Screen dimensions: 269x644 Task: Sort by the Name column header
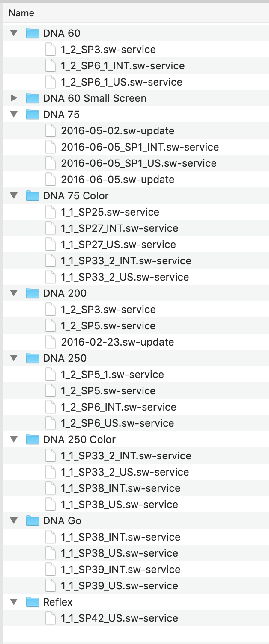pyautogui.click(x=21, y=13)
